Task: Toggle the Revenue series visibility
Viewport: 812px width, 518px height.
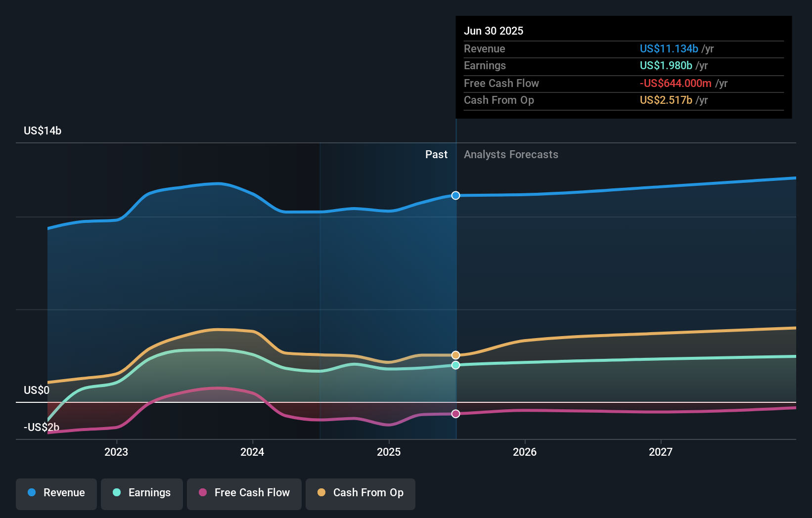Action: tap(56, 494)
